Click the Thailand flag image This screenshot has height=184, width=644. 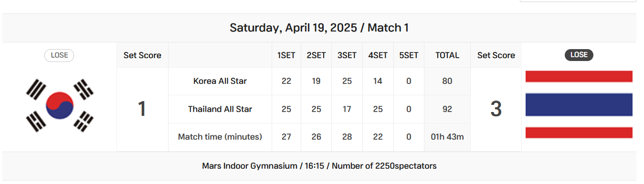579,104
